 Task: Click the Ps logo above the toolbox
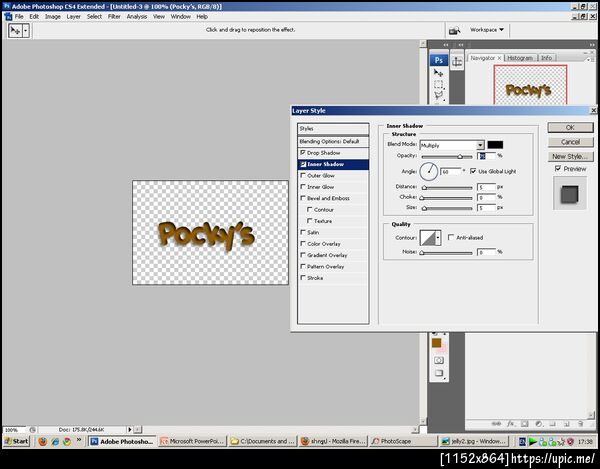[439, 60]
